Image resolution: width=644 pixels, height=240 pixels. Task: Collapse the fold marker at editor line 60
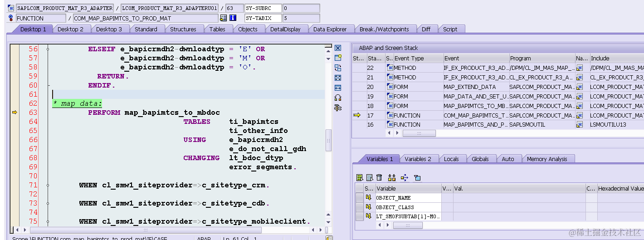click(48, 85)
